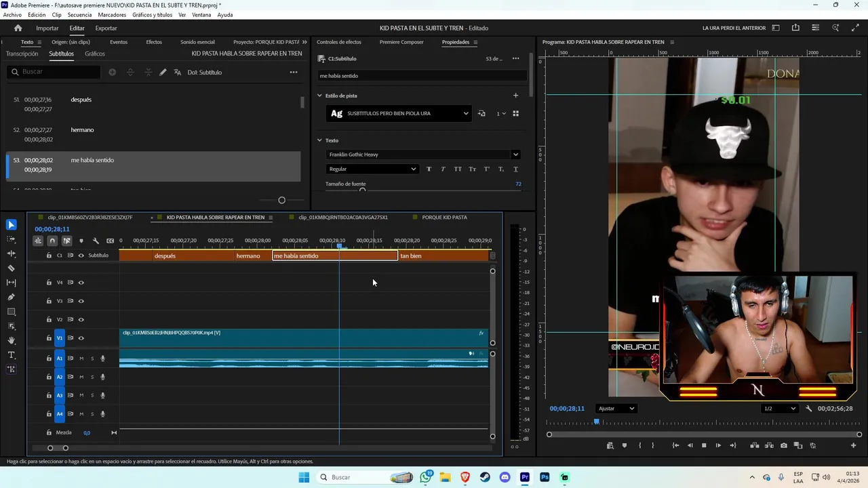Click the pencil edit icon in Subtítulos panel
This screenshot has height=488, width=868.
pos(163,72)
